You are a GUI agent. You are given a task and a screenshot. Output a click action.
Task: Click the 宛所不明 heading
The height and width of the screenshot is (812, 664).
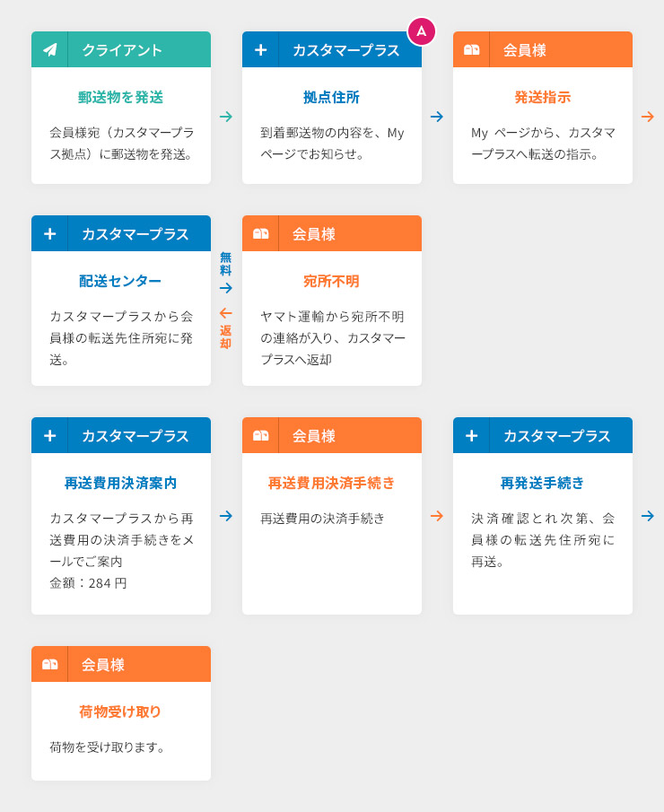331,281
